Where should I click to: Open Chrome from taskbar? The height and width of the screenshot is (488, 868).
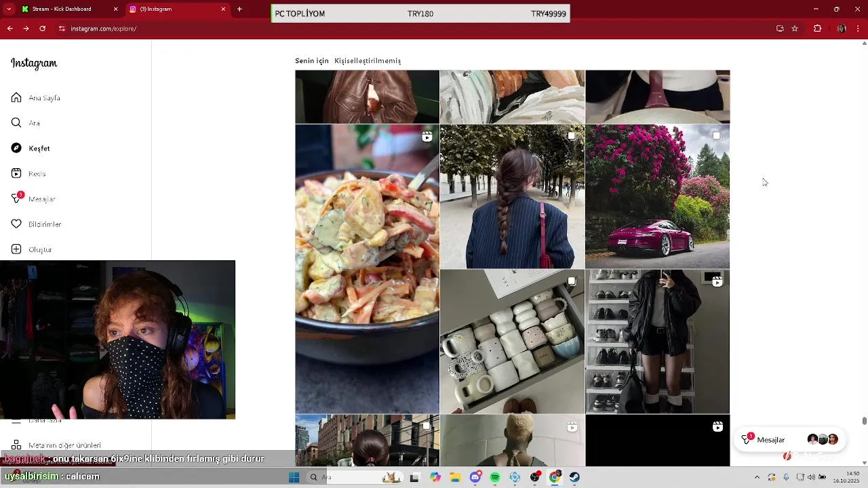555,477
